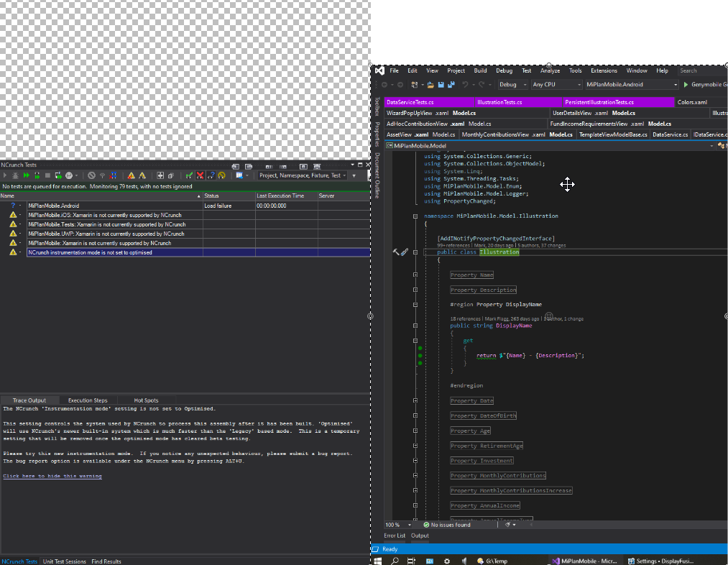Viewport: 728px width, 565px height.
Task: Click the 'Click here to hide this warning' link
Action: [x=52, y=476]
